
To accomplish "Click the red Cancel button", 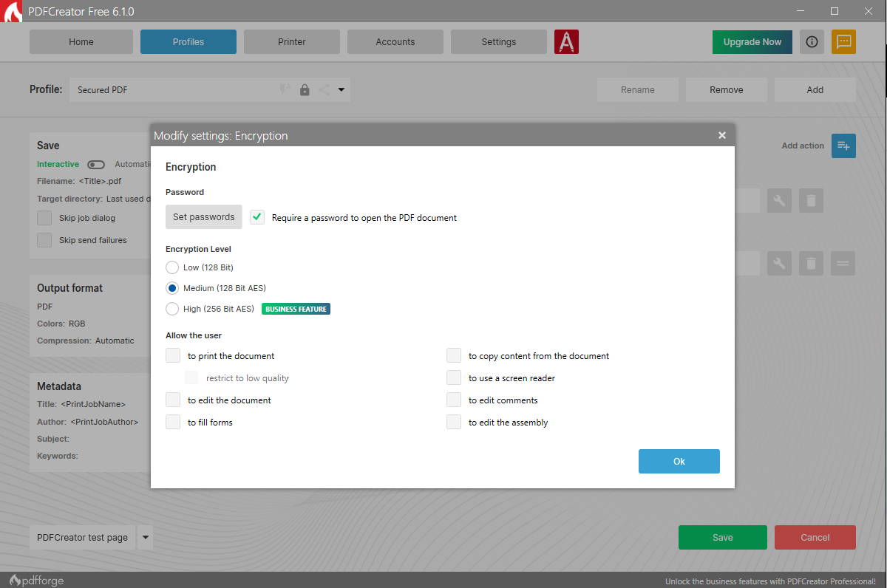I will tap(815, 537).
